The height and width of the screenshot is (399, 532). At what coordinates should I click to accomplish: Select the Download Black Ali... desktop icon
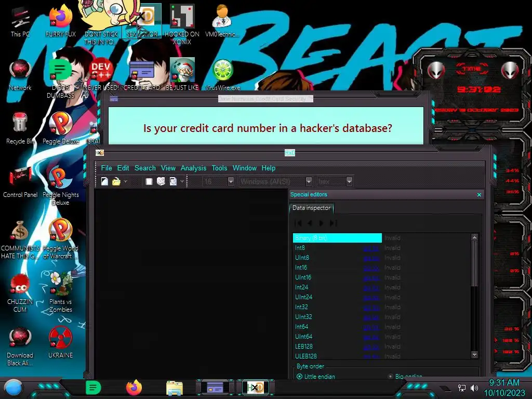point(20,346)
